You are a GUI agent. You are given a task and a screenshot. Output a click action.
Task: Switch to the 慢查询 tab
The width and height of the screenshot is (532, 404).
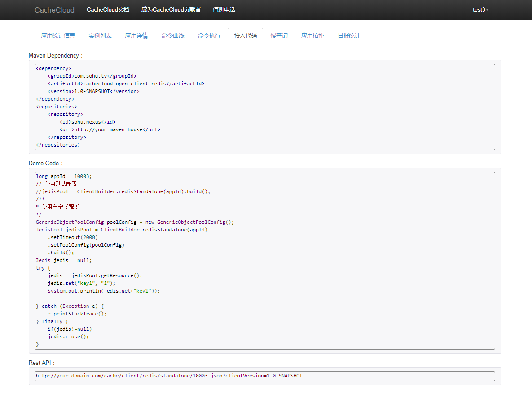tap(279, 36)
